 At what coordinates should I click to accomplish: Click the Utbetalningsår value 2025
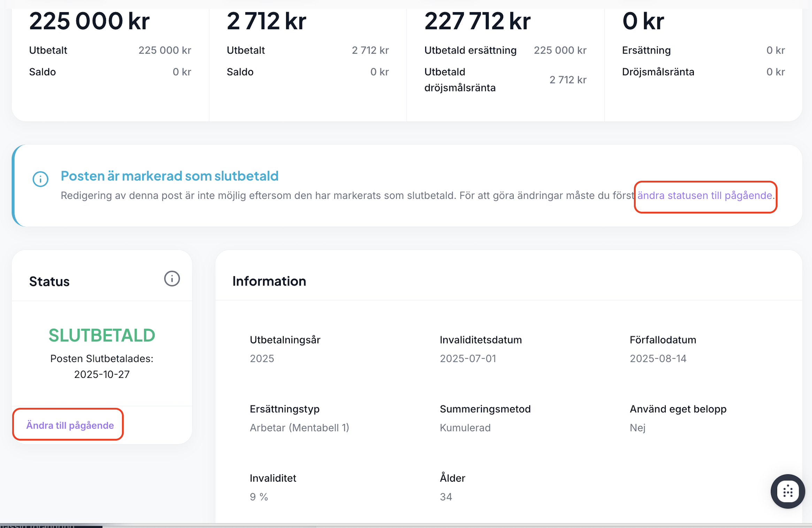point(262,358)
